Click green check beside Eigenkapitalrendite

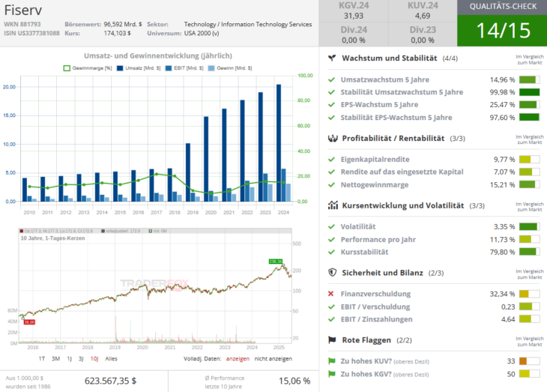tap(331, 159)
